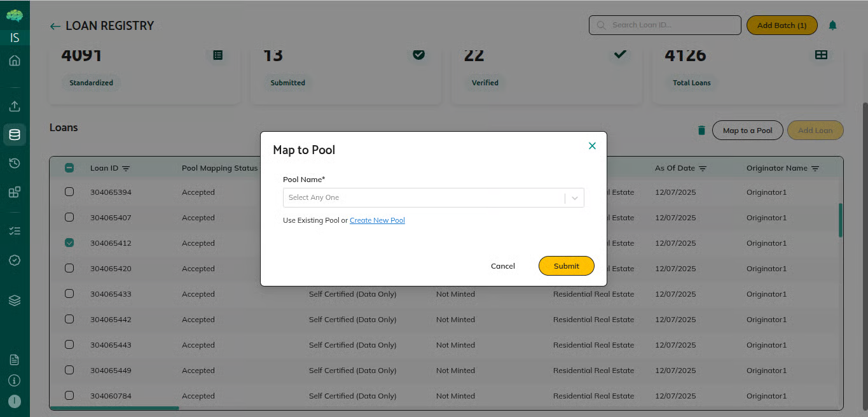Click the notification bell icon

tap(832, 25)
